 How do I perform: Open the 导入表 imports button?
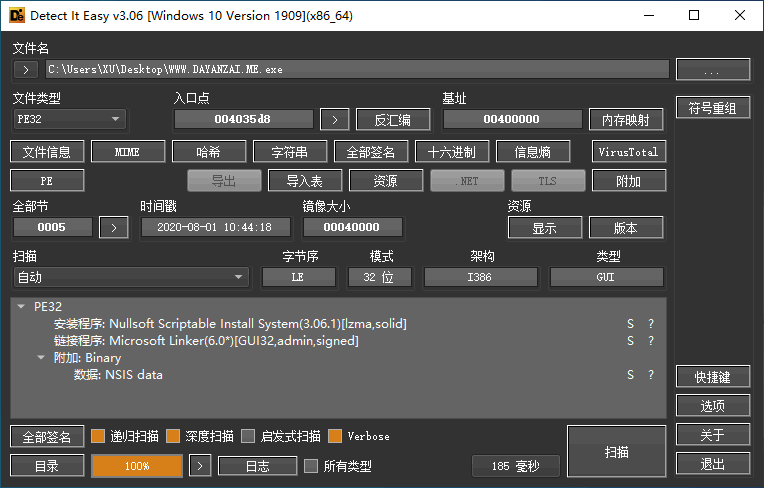coord(305,181)
